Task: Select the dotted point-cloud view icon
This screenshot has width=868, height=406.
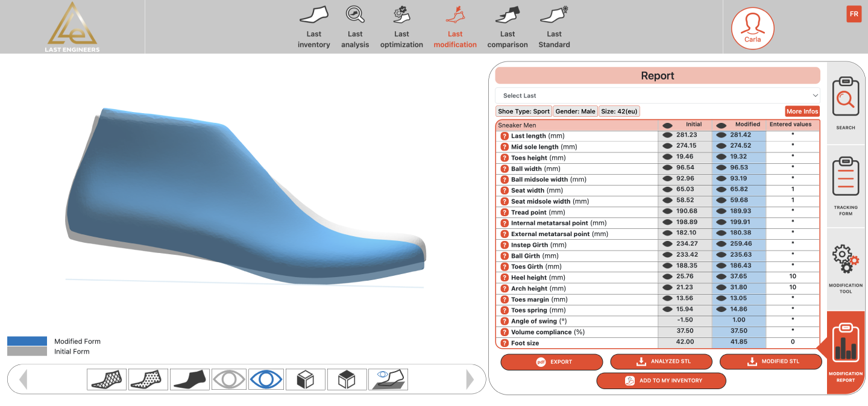Action: pos(148,379)
